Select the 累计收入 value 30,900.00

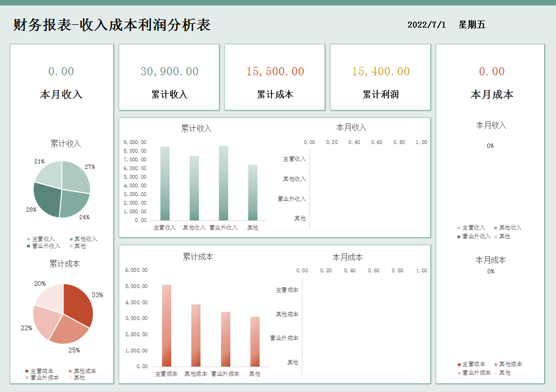coord(169,71)
